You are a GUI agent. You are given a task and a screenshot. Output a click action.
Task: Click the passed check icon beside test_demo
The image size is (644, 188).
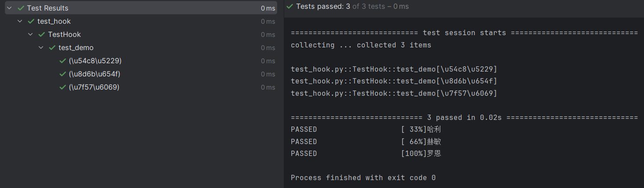tap(52, 48)
